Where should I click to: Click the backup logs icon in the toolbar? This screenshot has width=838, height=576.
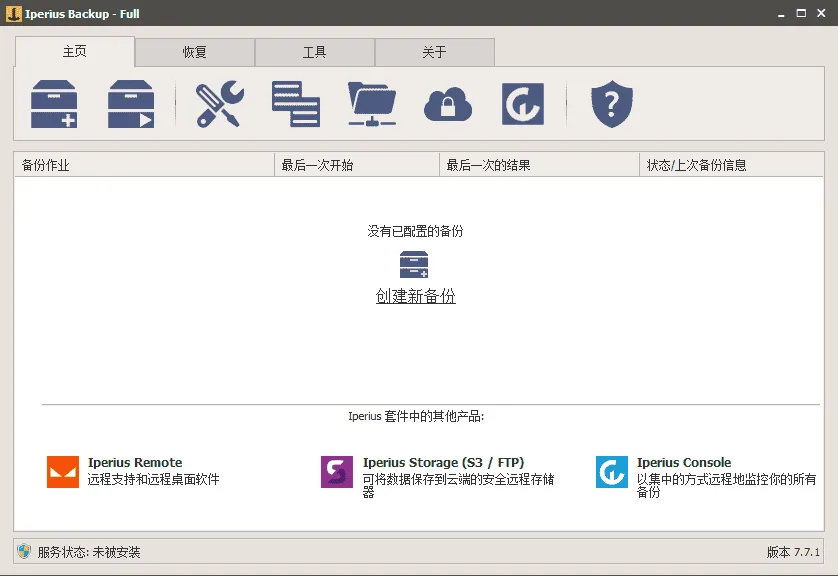tap(295, 103)
